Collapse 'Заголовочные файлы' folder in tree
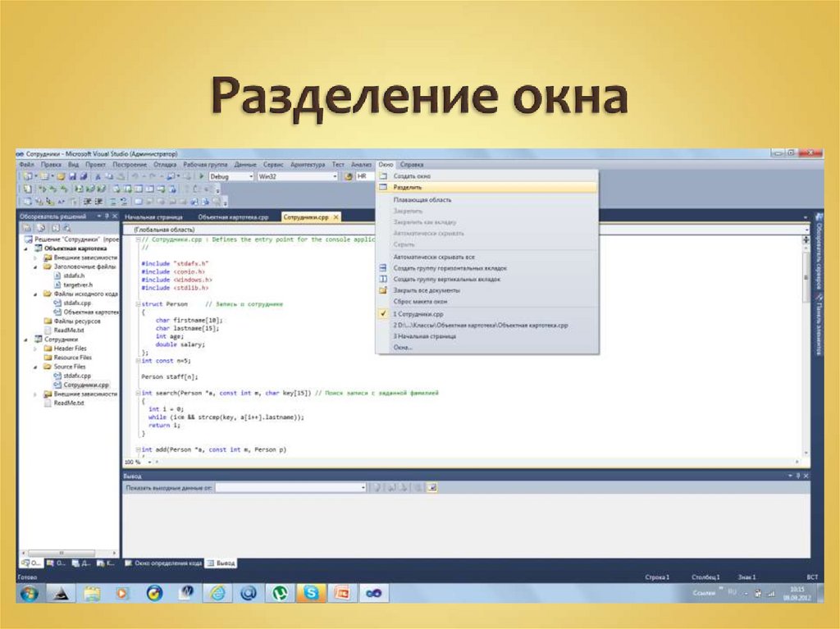Image resolution: width=840 pixels, height=629 pixels. tap(36, 267)
